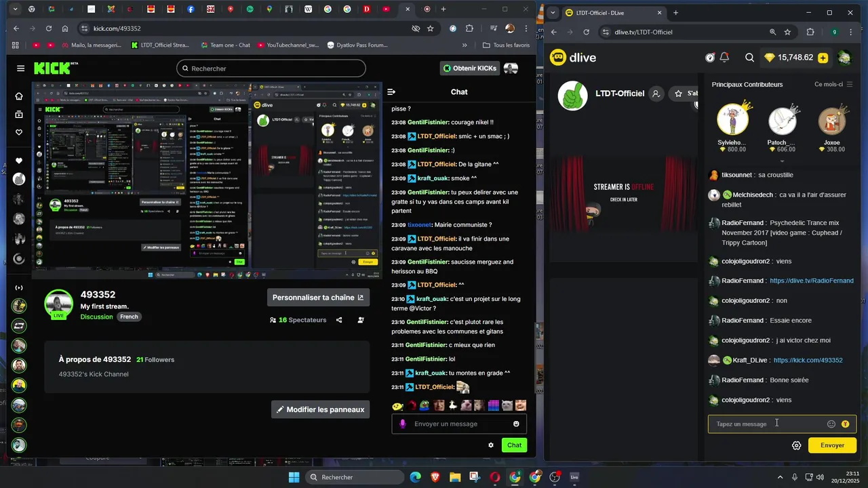Click the Windows taskbar search box
Viewport: 868px width, 488px height.
point(355,477)
